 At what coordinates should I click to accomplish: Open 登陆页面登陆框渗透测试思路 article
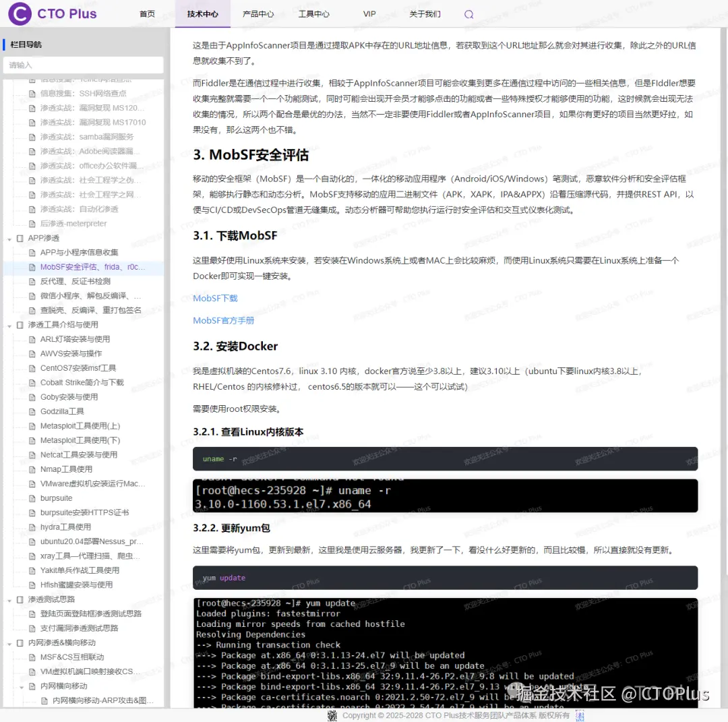[x=90, y=613]
